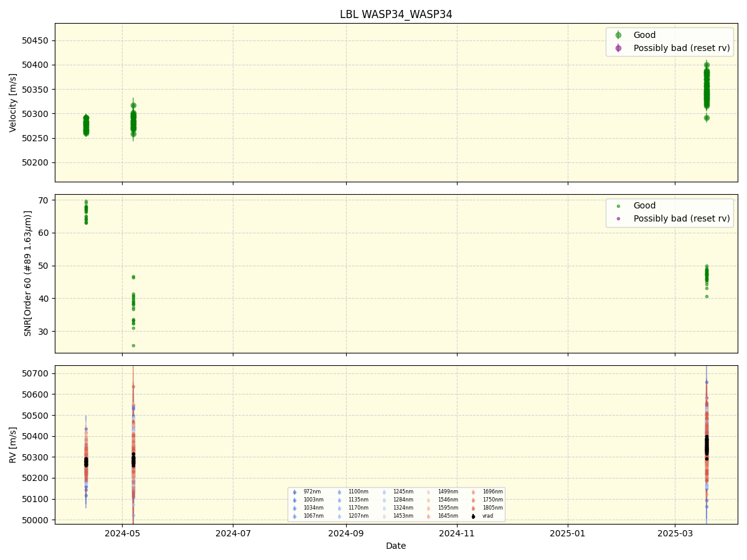Click the Date x-axis label
The height and width of the screenshot is (560, 747).
(x=396, y=546)
